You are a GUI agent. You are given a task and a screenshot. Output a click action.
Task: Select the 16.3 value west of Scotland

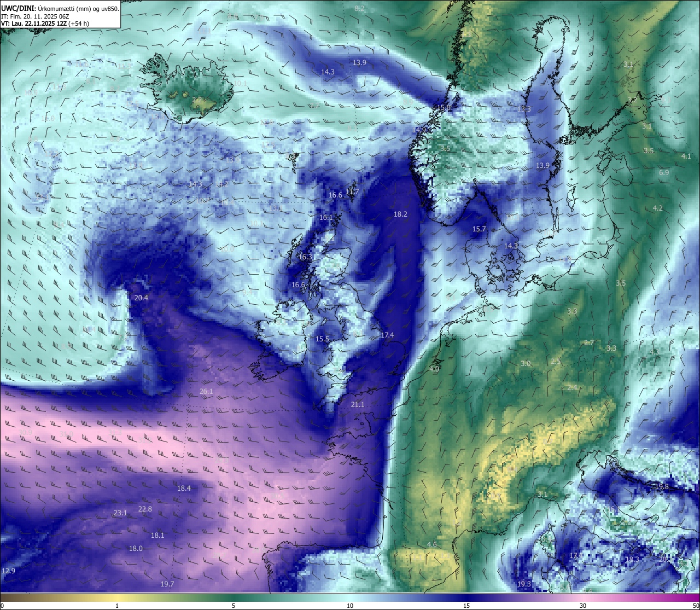[305, 257]
